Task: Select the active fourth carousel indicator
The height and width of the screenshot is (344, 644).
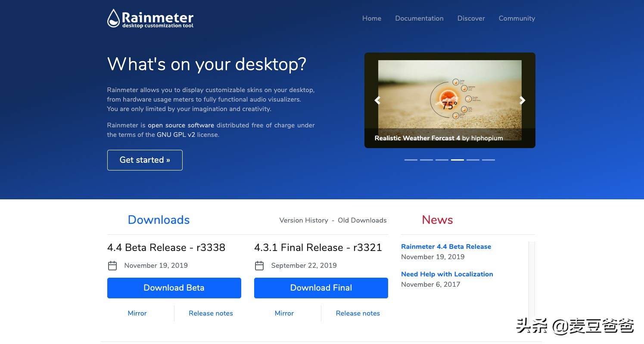Action: pyautogui.click(x=457, y=160)
